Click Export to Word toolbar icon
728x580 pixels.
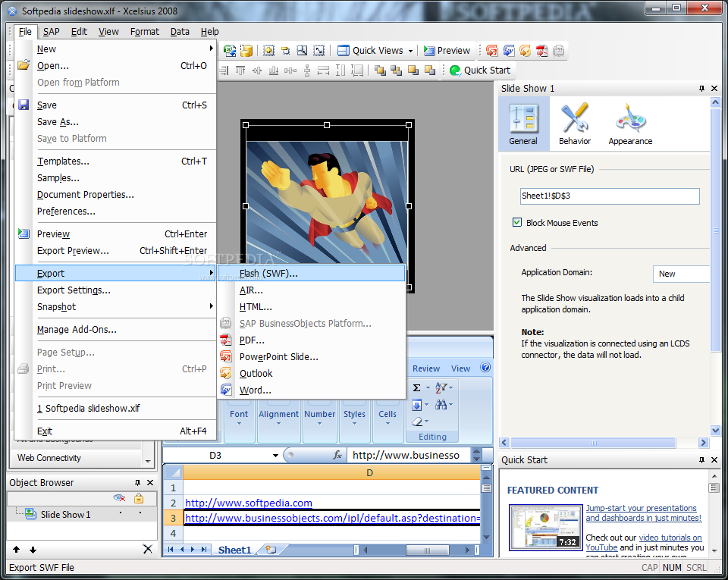(508, 51)
